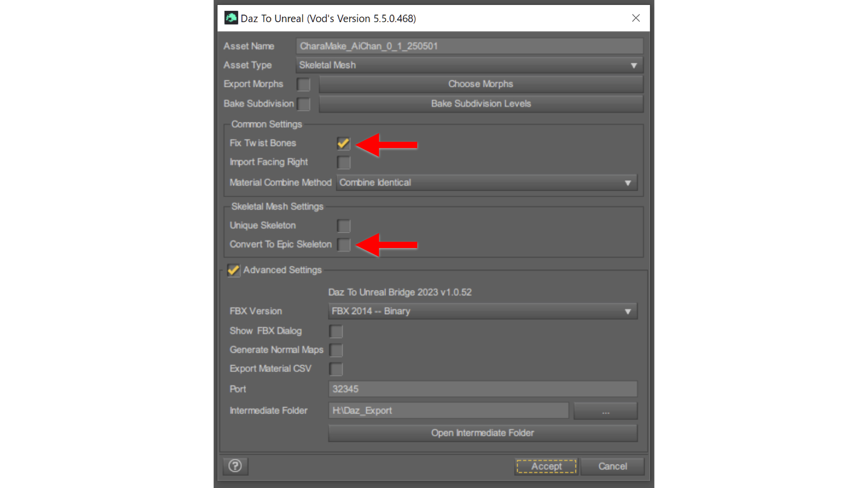The width and height of the screenshot is (868, 488).
Task: Open the Asset Type dropdown
Action: (x=469, y=65)
